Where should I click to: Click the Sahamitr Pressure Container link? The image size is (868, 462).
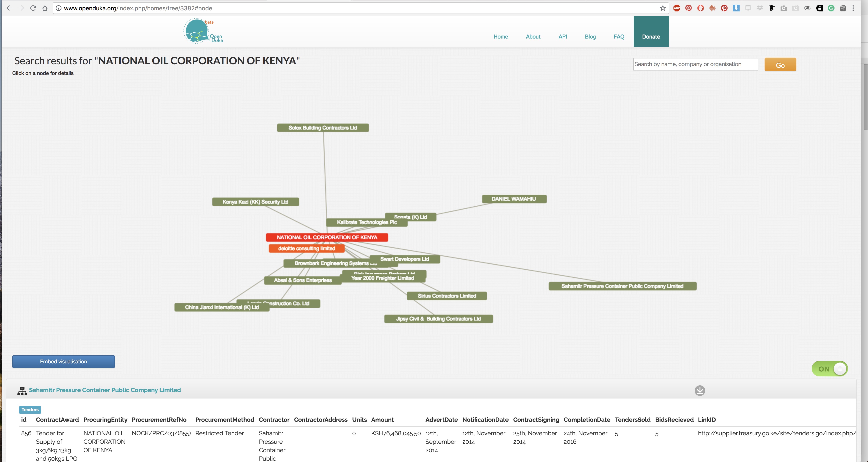[x=105, y=390]
